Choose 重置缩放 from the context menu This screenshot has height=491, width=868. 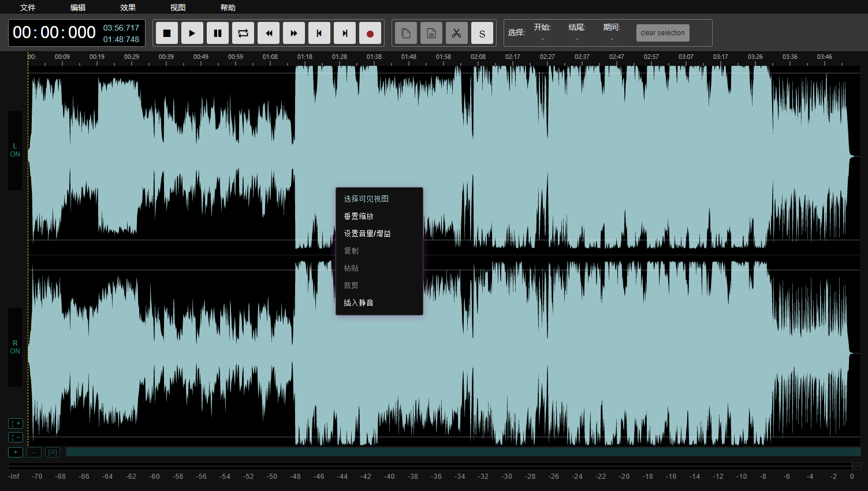point(379,216)
